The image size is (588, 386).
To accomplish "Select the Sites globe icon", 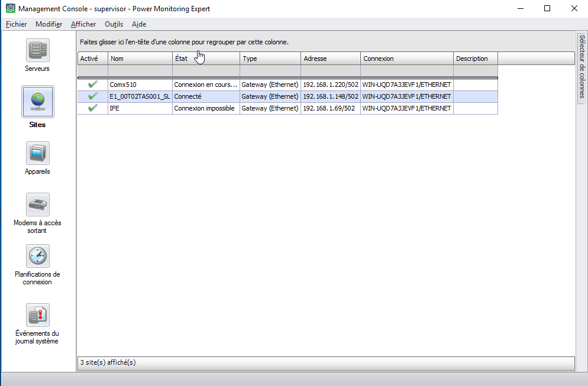I will [x=37, y=102].
